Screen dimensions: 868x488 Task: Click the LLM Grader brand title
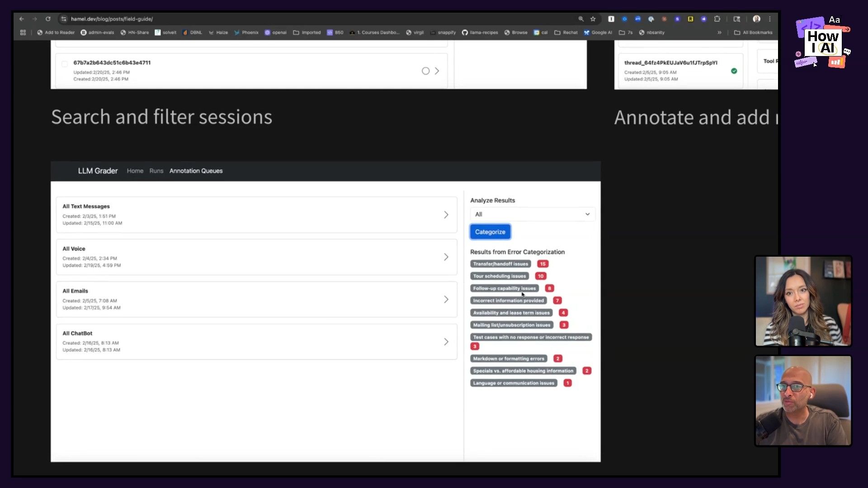click(x=98, y=171)
